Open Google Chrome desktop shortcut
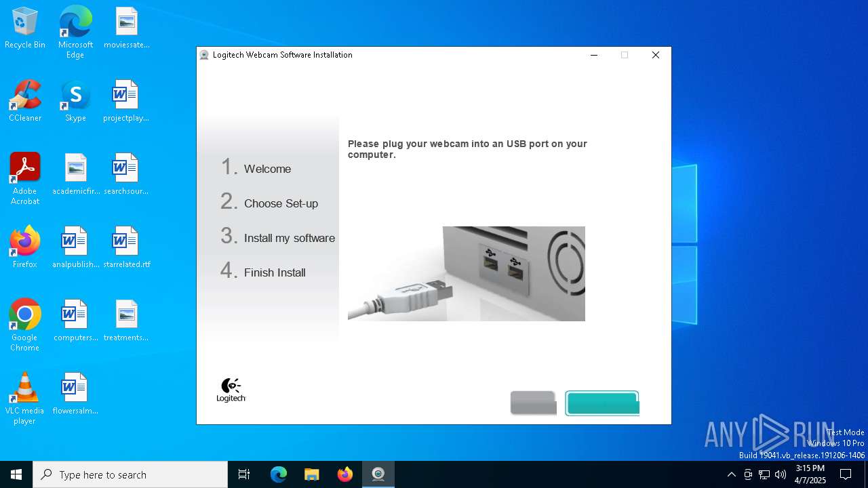This screenshot has height=488, width=868. (25, 325)
